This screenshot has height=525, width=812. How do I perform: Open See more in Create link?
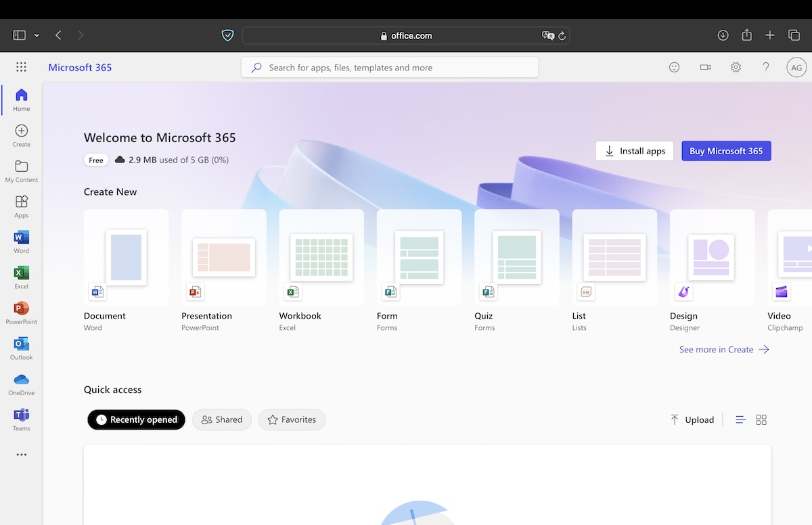[x=724, y=349]
